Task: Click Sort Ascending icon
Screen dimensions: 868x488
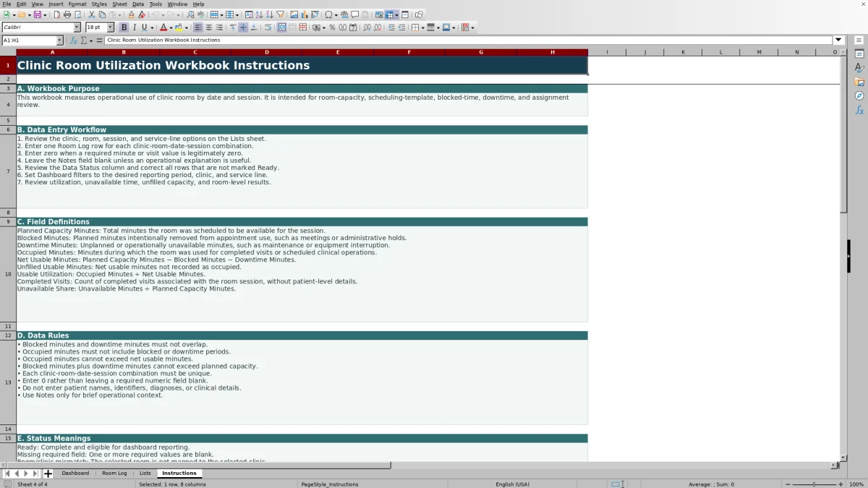Action: (x=259, y=14)
